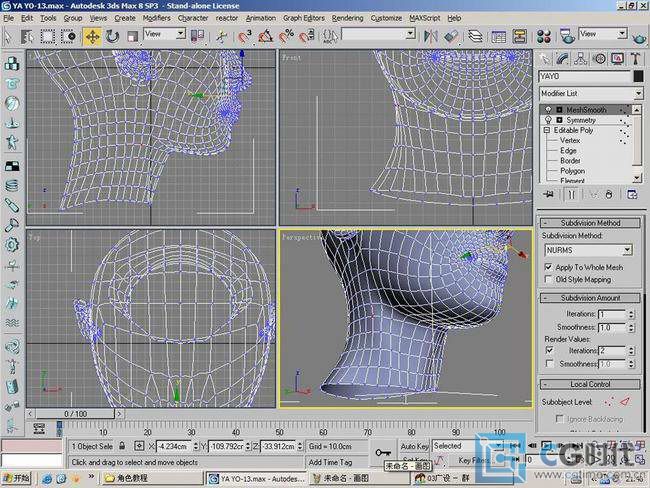Open the Curve Editor icon
This screenshot has width=650, height=488.
pos(498,36)
